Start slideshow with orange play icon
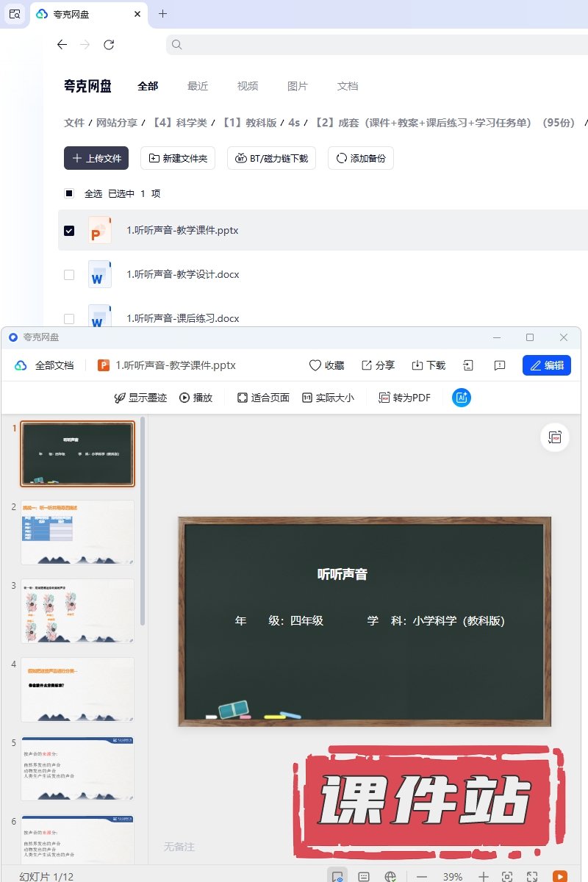Screen dimensions: 588x882 [x=560, y=876]
